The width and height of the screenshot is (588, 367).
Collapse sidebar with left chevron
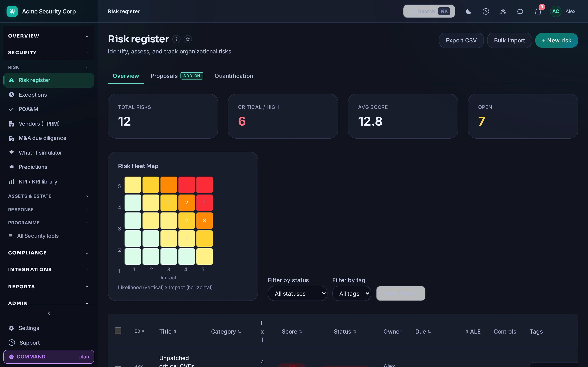49,313
